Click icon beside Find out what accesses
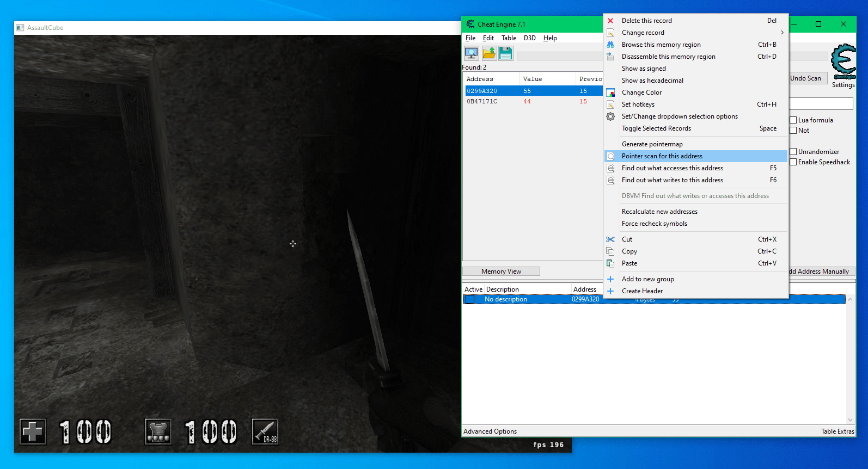Image resolution: width=868 pixels, height=469 pixels. pos(610,168)
